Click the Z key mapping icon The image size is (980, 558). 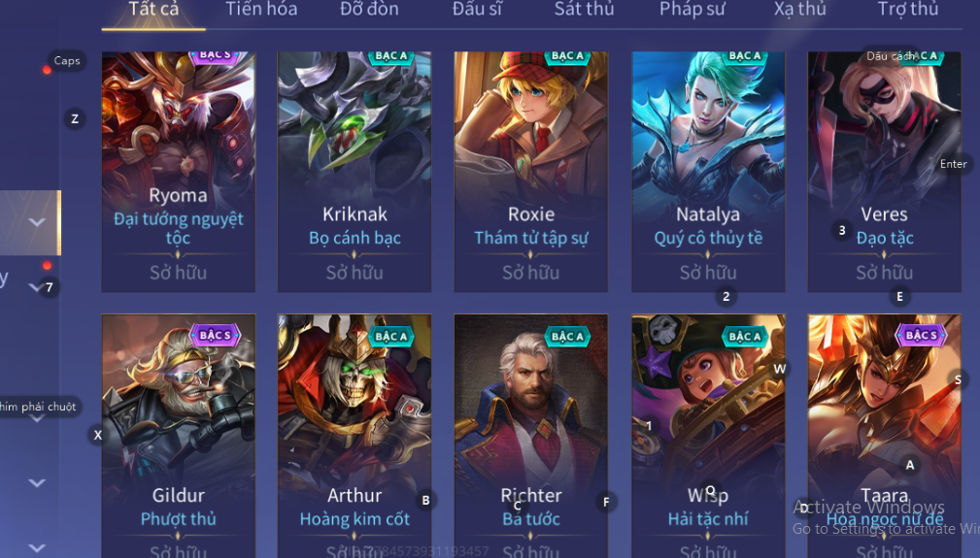pos(75,118)
